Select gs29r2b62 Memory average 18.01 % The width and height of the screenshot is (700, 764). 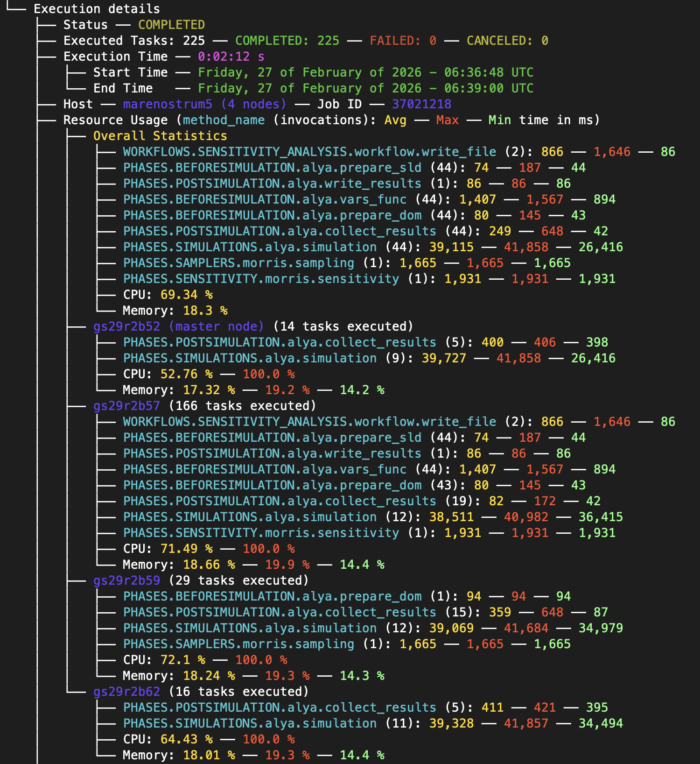point(209,755)
